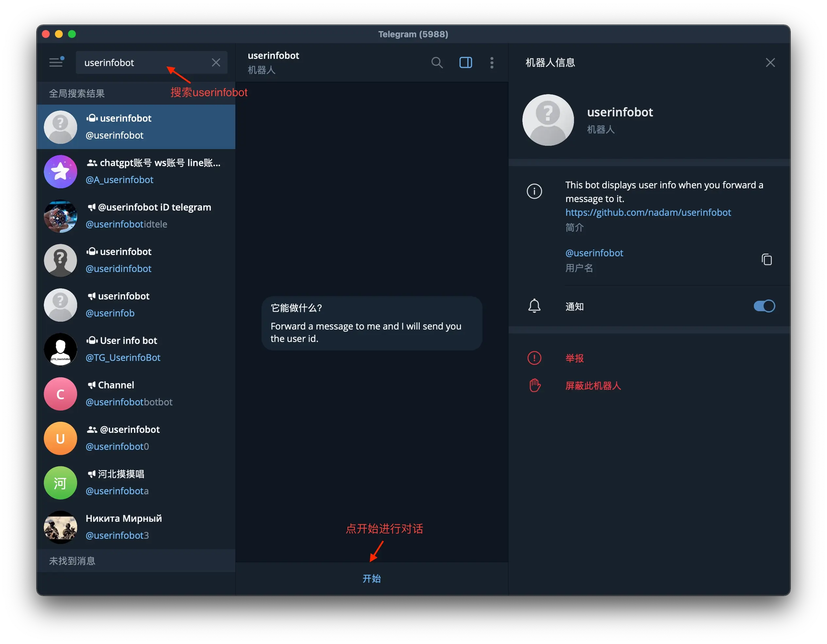Click the 简介 label under bot description

(x=574, y=227)
